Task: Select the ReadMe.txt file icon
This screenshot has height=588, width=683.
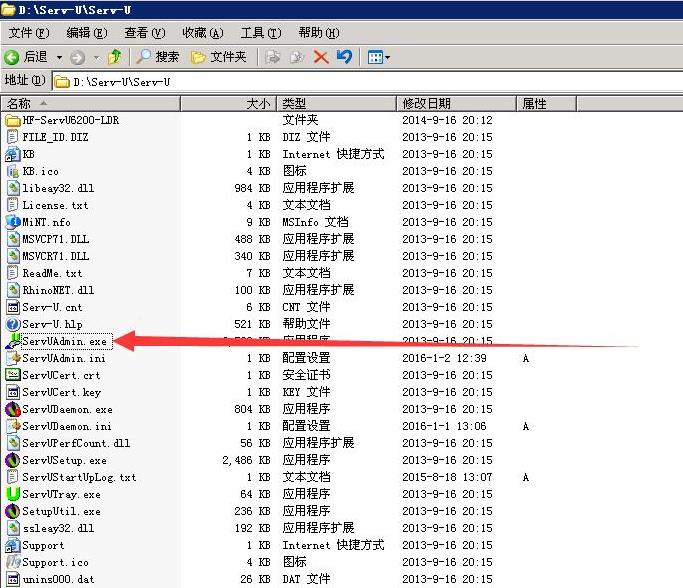Action: tap(13, 273)
